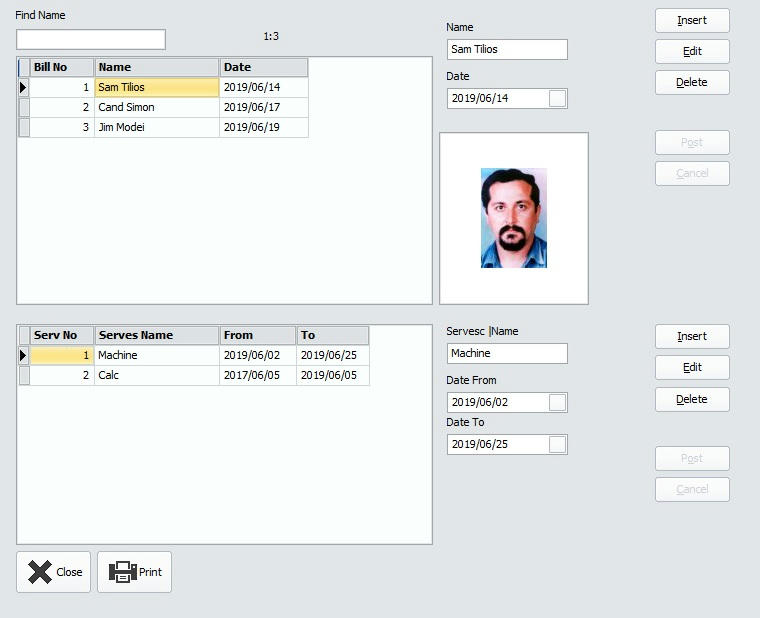Select the row indicator arrow for Sam Tilios
The height and width of the screenshot is (618, 760).
24,88
